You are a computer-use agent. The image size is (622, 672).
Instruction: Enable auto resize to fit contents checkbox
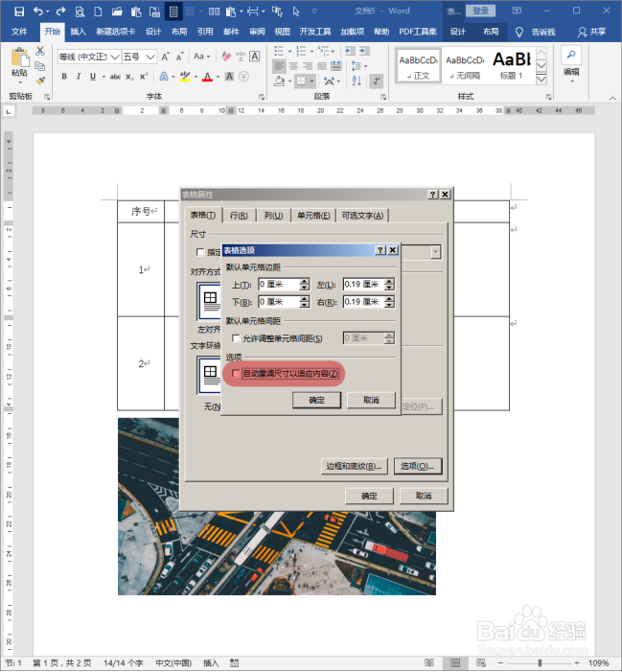[x=236, y=373]
